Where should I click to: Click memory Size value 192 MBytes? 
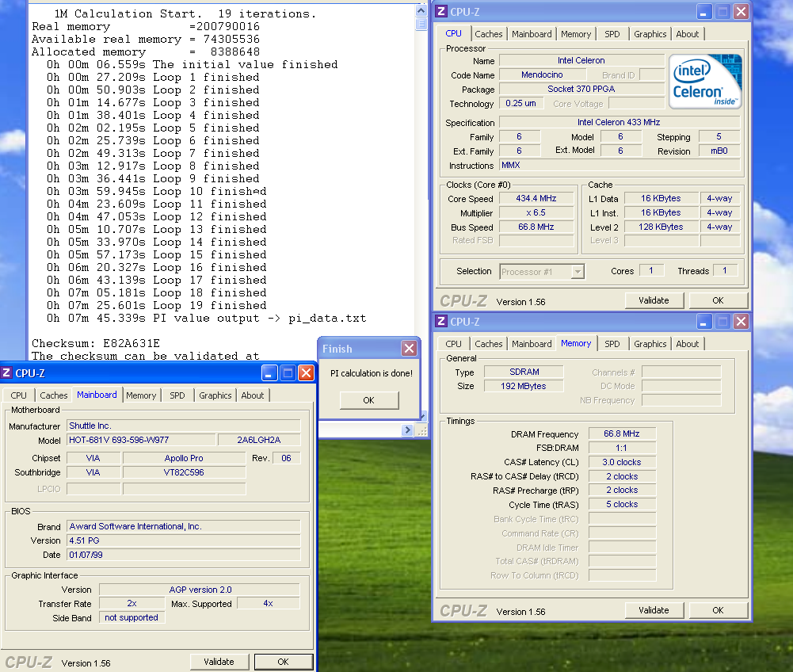pyautogui.click(x=524, y=386)
